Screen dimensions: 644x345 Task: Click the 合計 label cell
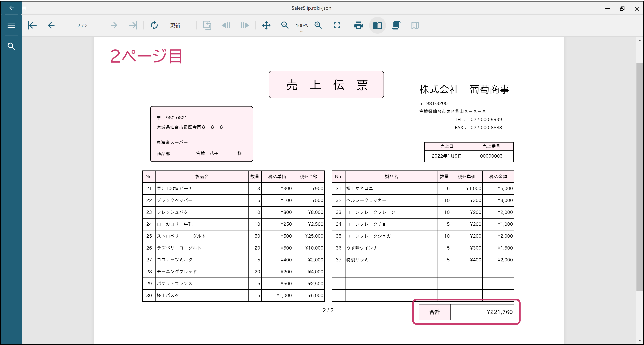(435, 312)
